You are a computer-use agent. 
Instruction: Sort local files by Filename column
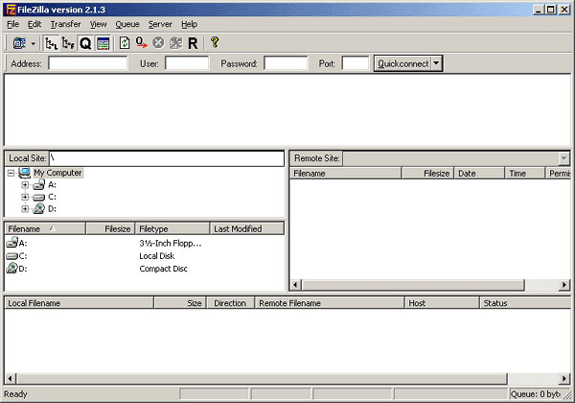point(45,229)
